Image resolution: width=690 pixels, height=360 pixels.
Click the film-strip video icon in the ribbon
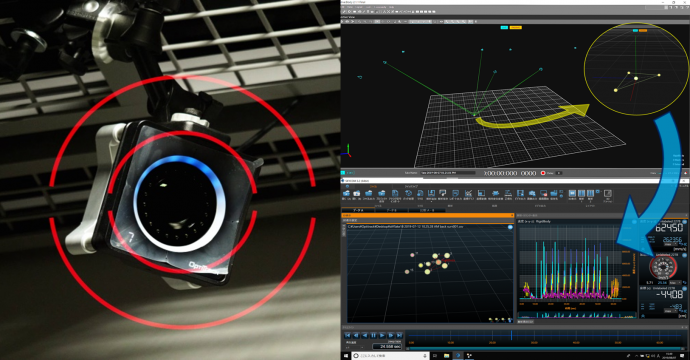tap(520, 193)
